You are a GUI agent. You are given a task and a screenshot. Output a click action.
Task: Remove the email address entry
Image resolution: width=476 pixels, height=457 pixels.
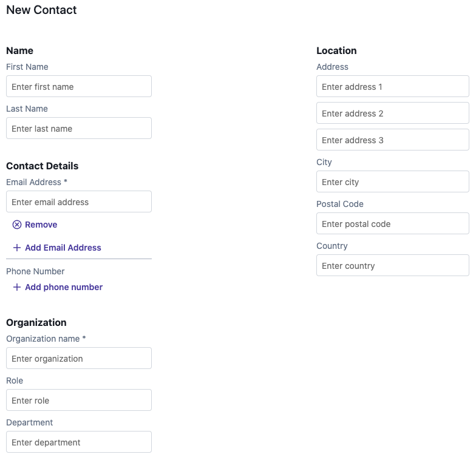[x=35, y=225]
